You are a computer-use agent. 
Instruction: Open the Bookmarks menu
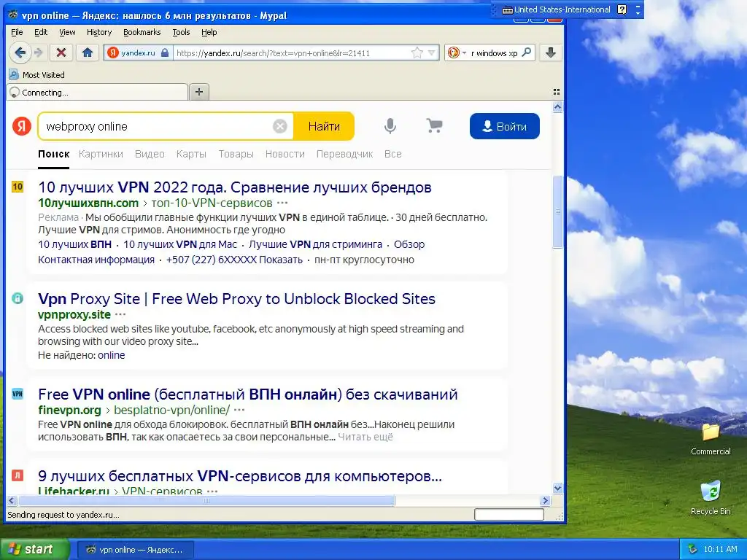coord(142,32)
